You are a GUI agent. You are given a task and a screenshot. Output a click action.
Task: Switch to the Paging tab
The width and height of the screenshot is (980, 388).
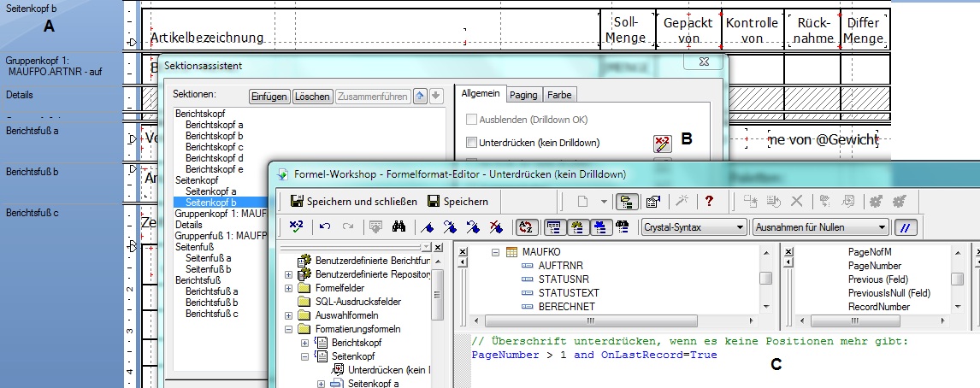pos(523,95)
